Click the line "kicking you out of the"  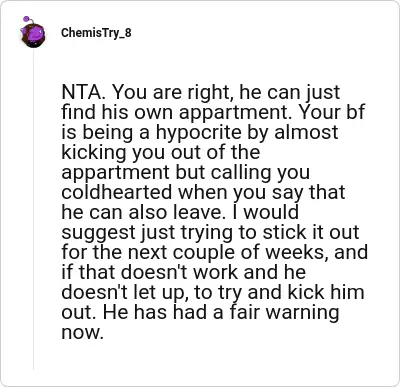161,152
